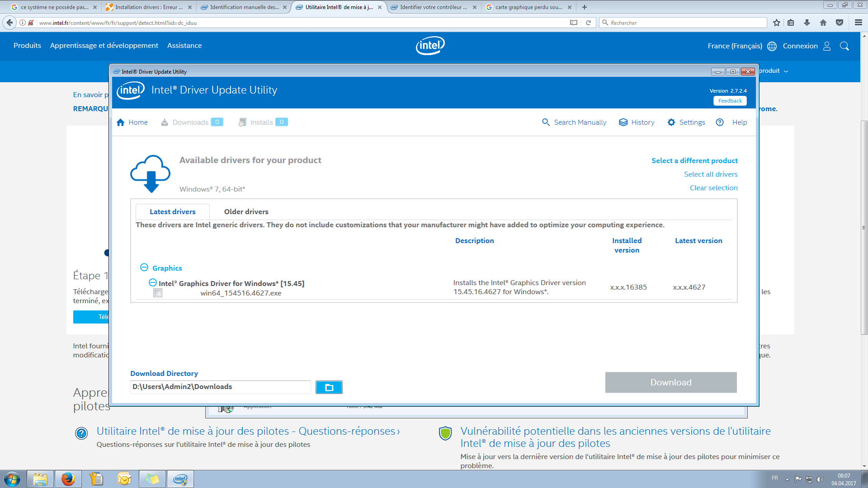Click the Download button
868x488 pixels.
tap(671, 383)
